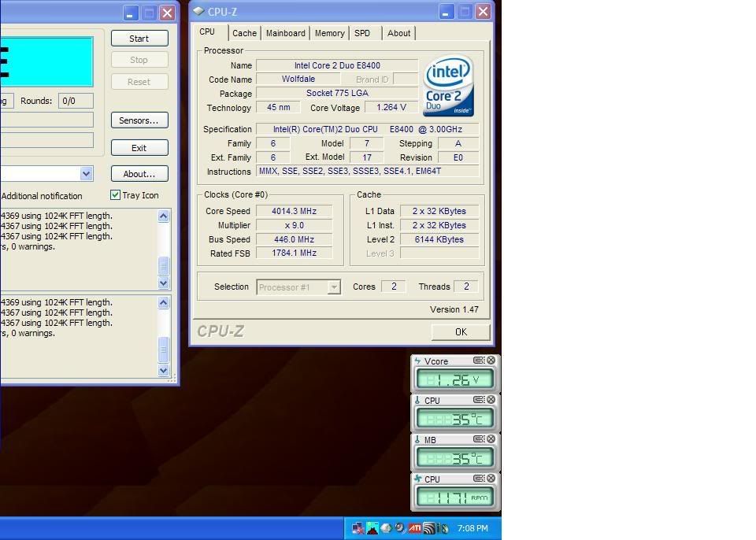Click the grayed-out Reset button
Viewport: 756px width, 540px height.
pos(139,82)
